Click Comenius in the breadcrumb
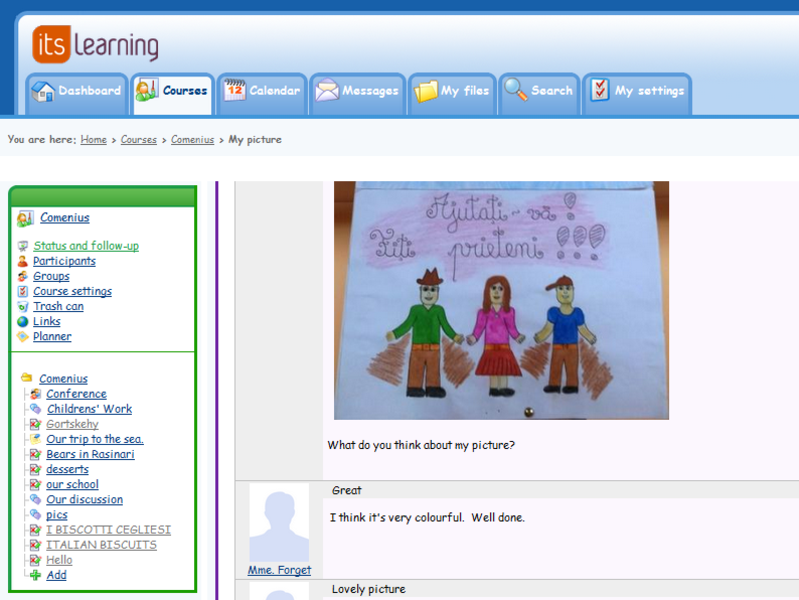 click(193, 139)
